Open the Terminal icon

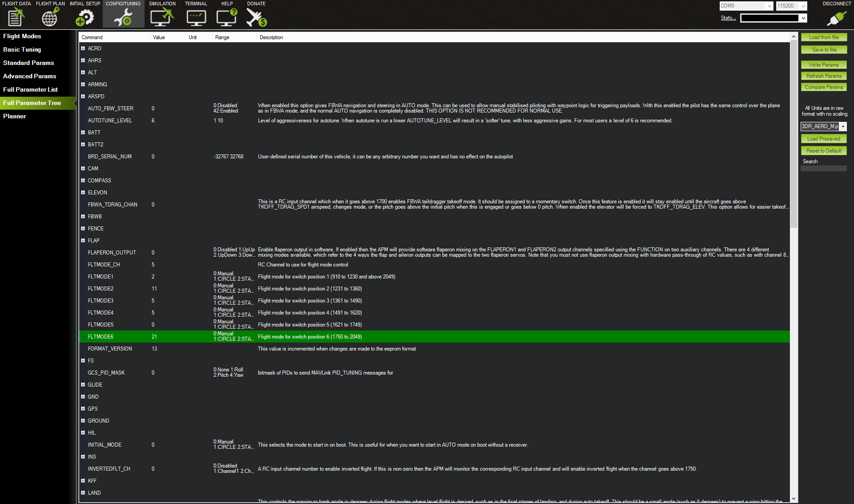(x=196, y=17)
